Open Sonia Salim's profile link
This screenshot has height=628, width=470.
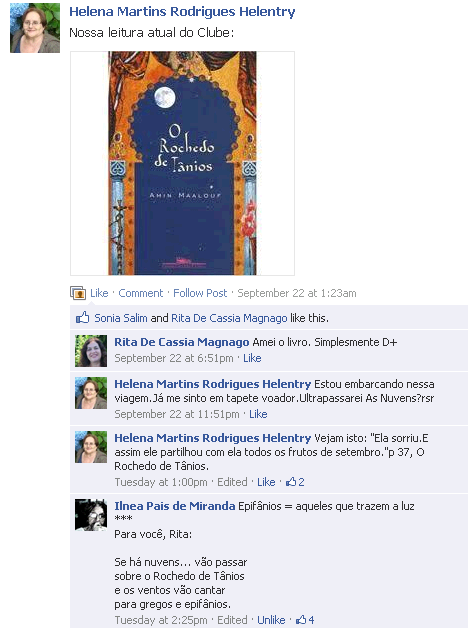[x=121, y=318]
